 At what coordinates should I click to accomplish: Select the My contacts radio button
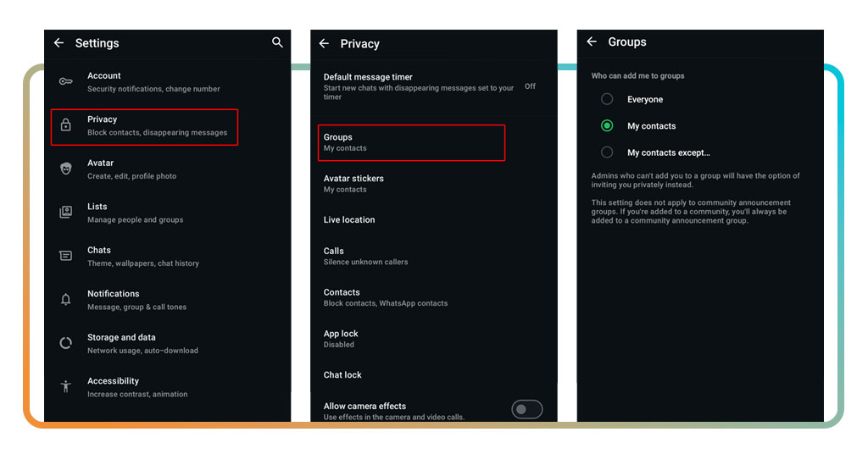click(607, 125)
